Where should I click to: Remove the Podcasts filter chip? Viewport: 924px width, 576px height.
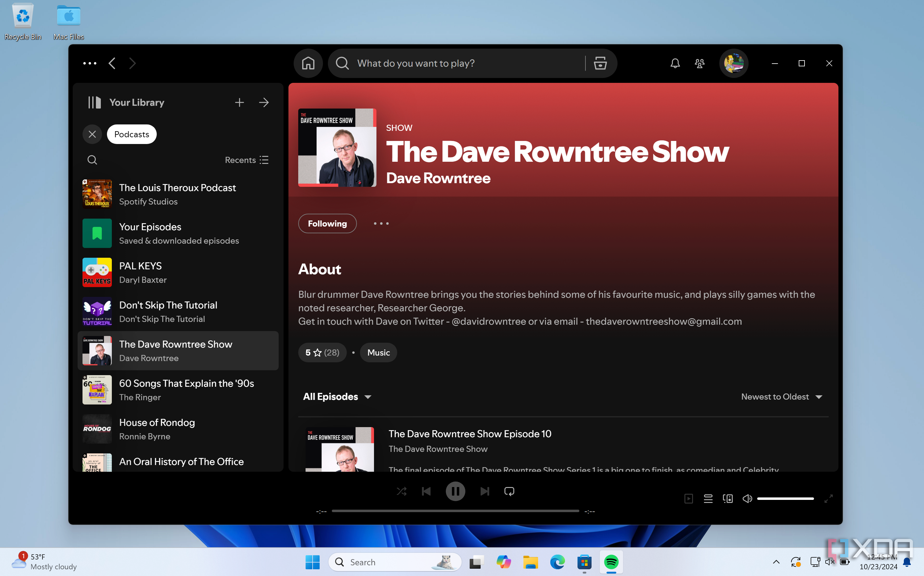coord(92,134)
